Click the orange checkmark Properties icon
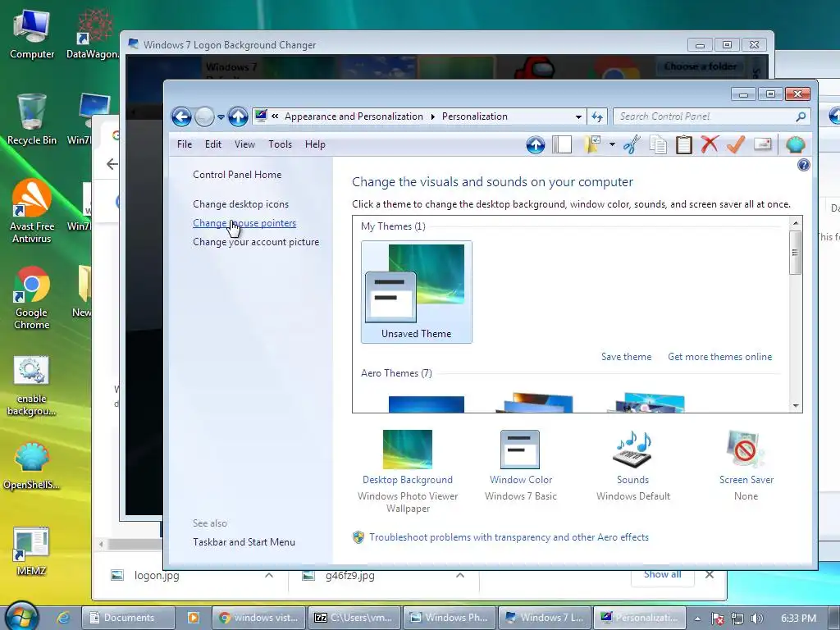The image size is (840, 630). coord(736,144)
